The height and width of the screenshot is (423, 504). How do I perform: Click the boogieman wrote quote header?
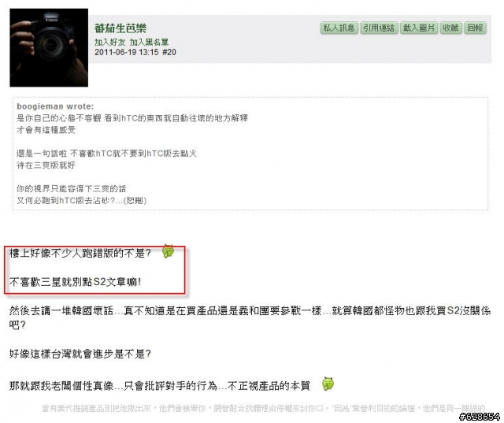[x=55, y=106]
